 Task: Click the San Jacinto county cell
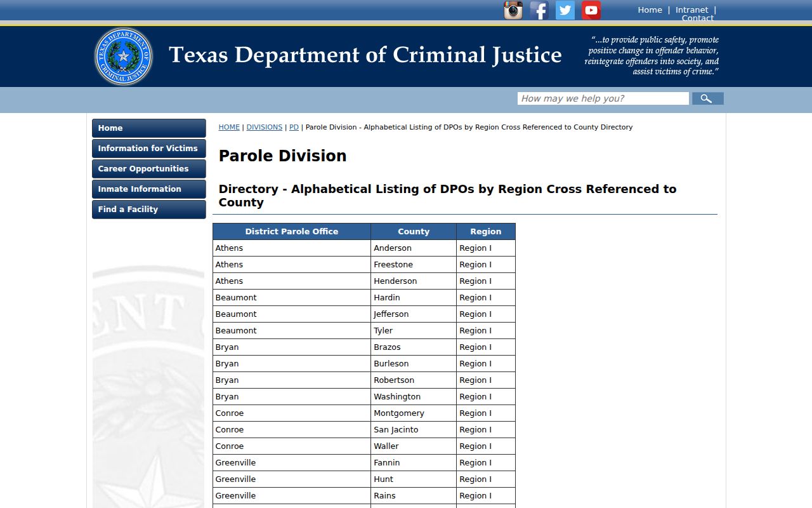(414, 430)
